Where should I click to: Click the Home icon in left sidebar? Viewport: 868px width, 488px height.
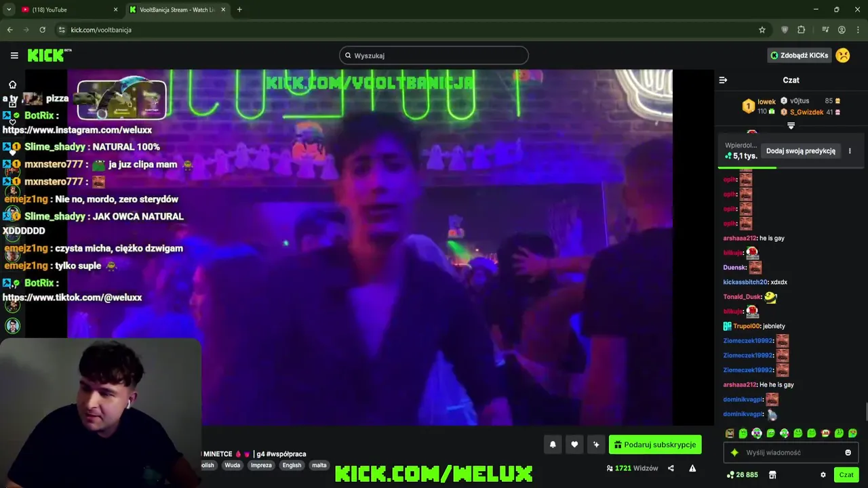12,85
